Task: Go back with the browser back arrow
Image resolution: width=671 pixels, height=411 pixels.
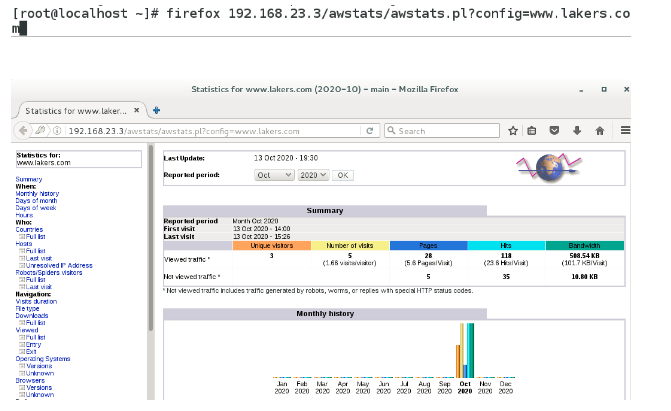Action: click(x=23, y=131)
